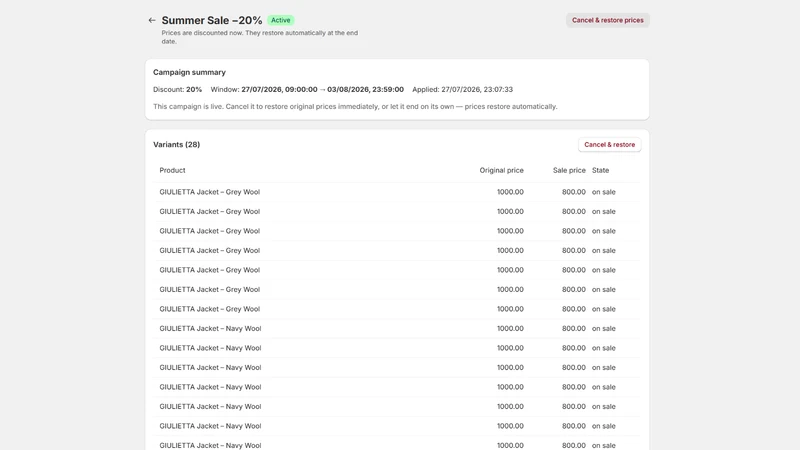Select the Discount: 20% value
Image resolution: width=800 pixels, height=450 pixels.
(178, 89)
